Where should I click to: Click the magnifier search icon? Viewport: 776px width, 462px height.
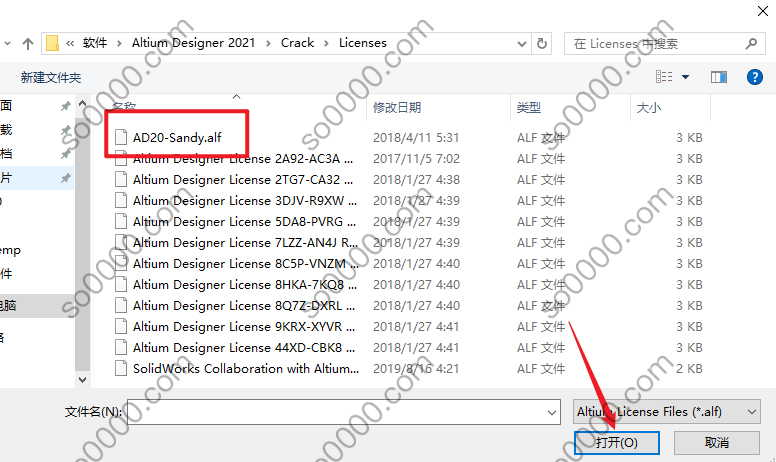pyautogui.click(x=751, y=44)
